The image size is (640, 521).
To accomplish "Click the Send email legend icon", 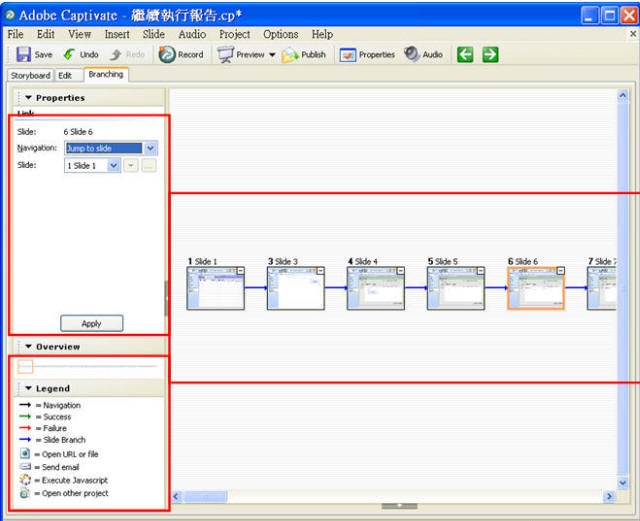I will 25,466.
